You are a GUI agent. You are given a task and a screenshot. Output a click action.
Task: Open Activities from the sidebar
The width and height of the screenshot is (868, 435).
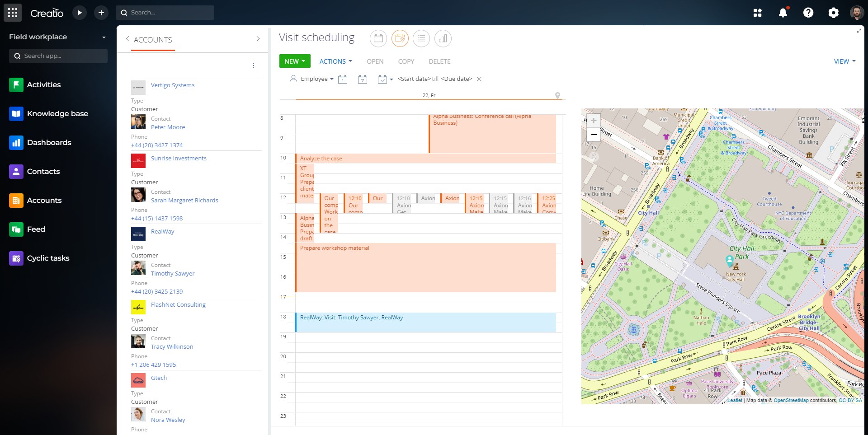(x=43, y=84)
